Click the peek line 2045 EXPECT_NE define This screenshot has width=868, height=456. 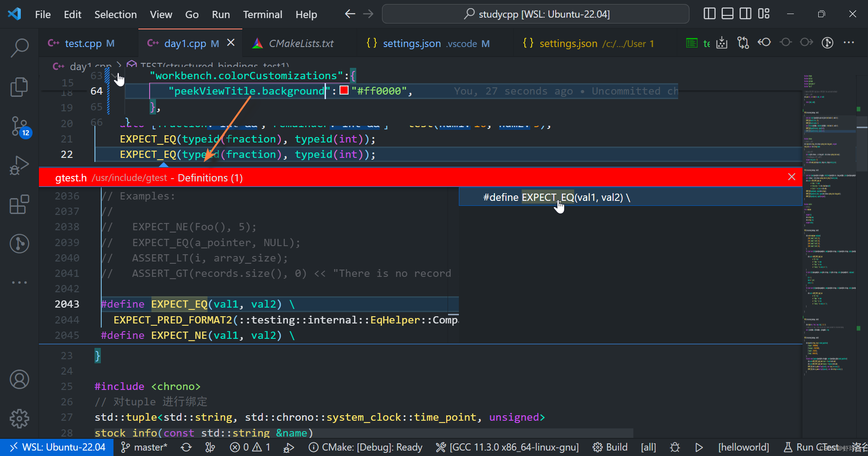tap(198, 335)
